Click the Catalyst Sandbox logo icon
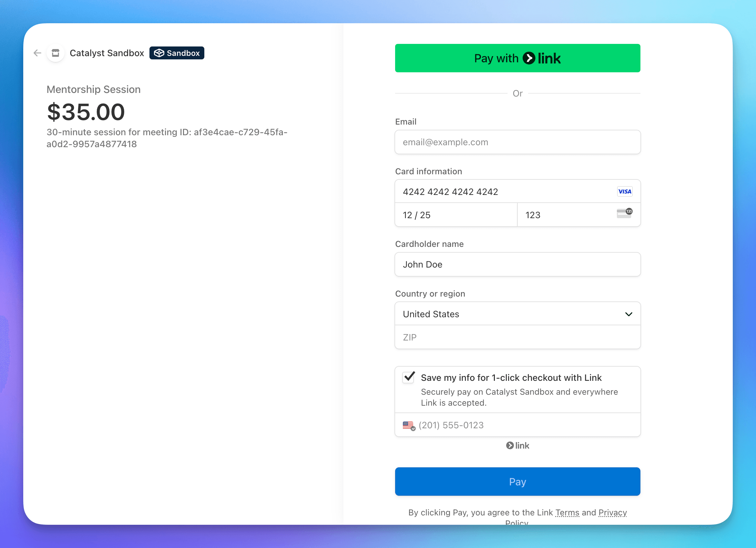The height and width of the screenshot is (548, 756). point(55,53)
